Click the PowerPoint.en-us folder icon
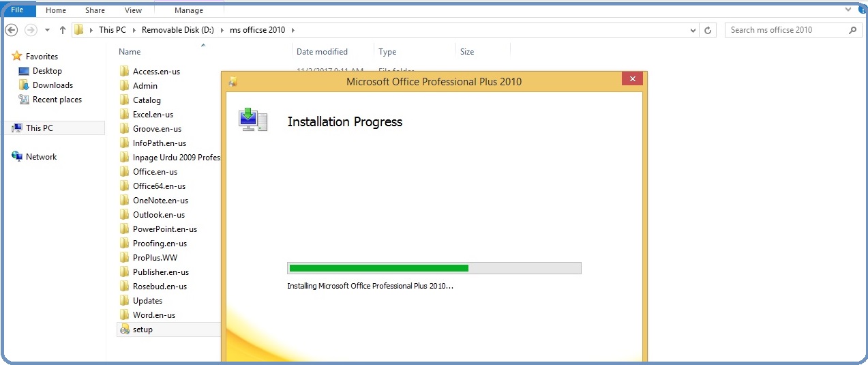The width and height of the screenshot is (868, 365). (124, 229)
